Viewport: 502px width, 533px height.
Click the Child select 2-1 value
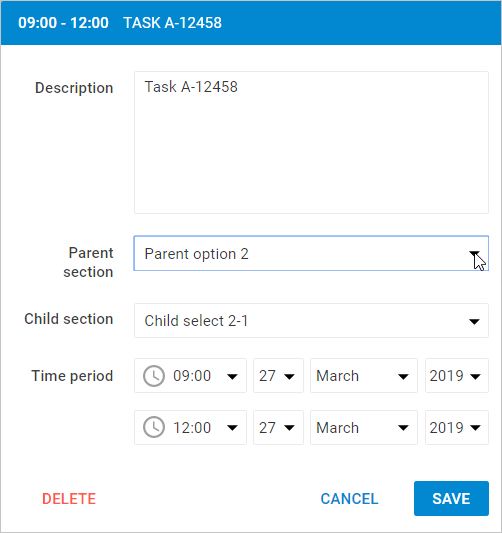pos(196,321)
